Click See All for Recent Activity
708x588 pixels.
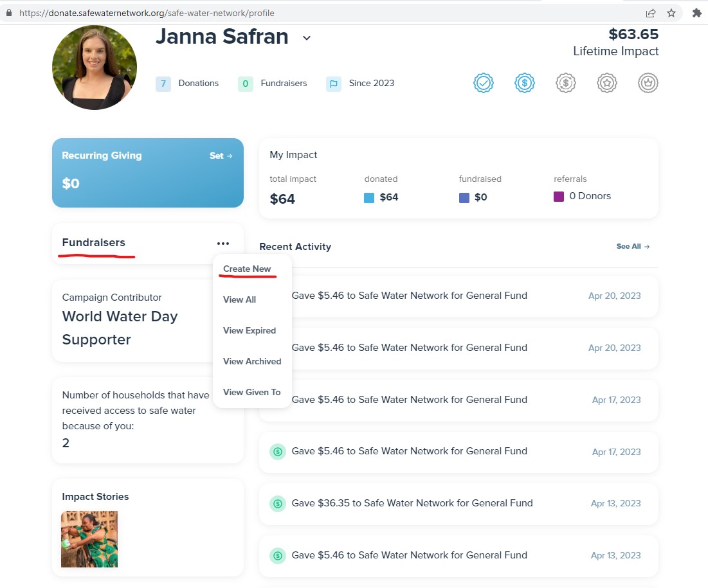[x=633, y=246]
